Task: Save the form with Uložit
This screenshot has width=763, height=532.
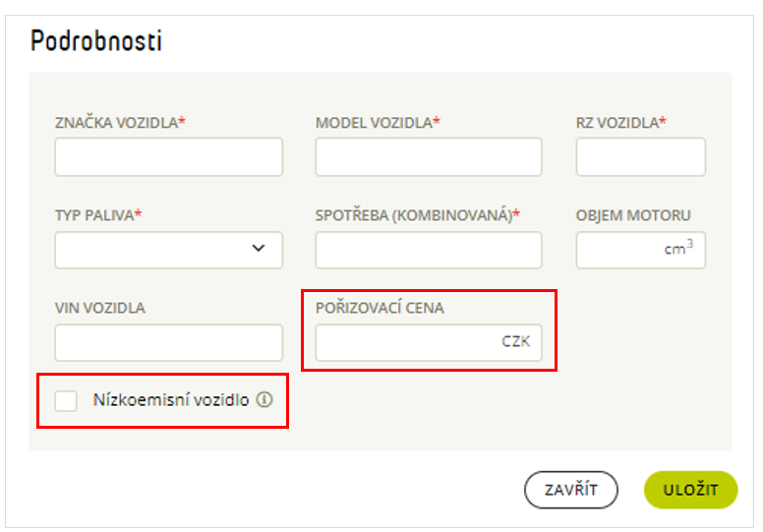Action: pyautogui.click(x=690, y=490)
